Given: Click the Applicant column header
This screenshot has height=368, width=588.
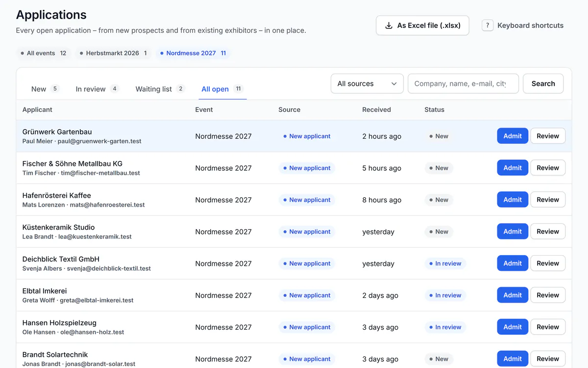Looking at the screenshot, I should tap(37, 110).
